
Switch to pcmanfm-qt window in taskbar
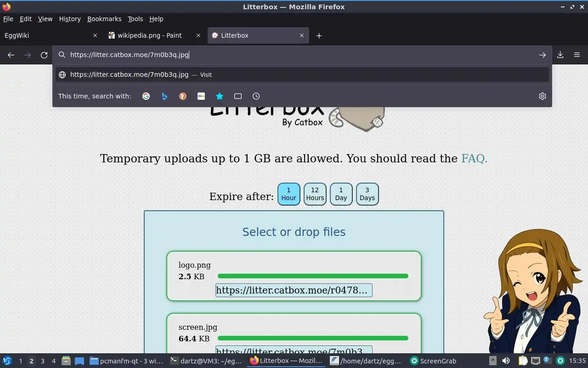(126, 361)
